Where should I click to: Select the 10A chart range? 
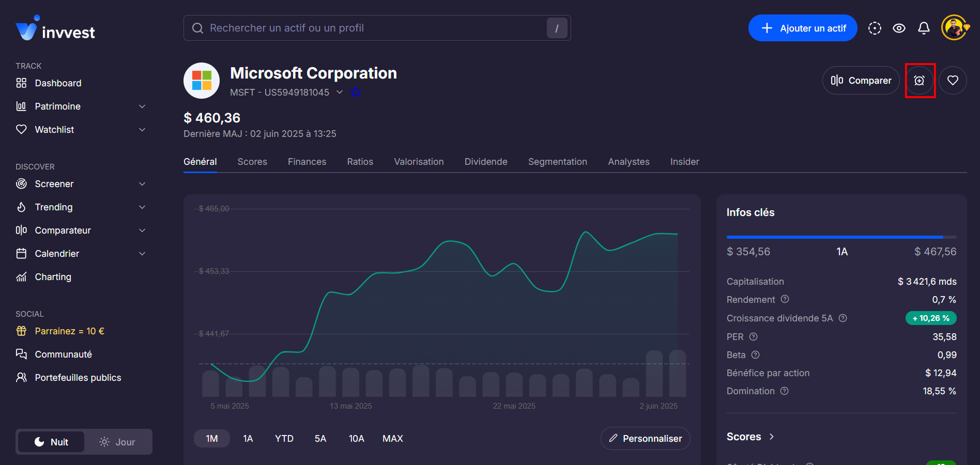coord(357,439)
